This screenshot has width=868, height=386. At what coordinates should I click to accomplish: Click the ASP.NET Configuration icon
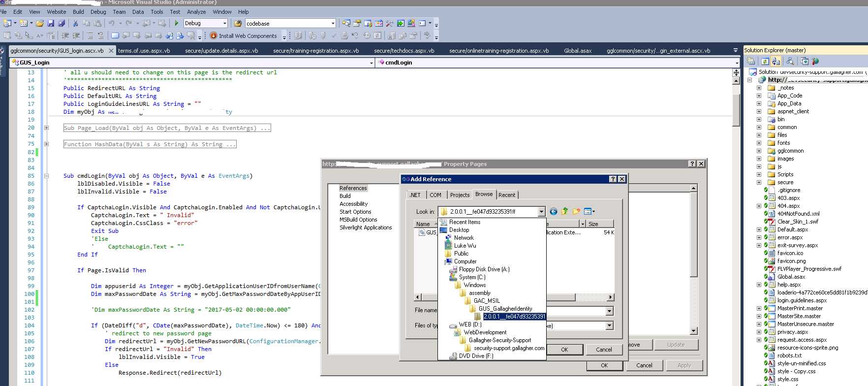pyautogui.click(x=815, y=61)
